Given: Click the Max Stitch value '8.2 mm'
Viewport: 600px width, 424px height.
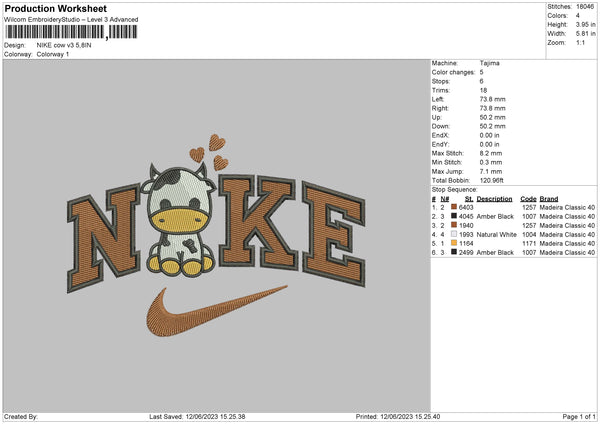Looking at the screenshot, I should [x=491, y=153].
